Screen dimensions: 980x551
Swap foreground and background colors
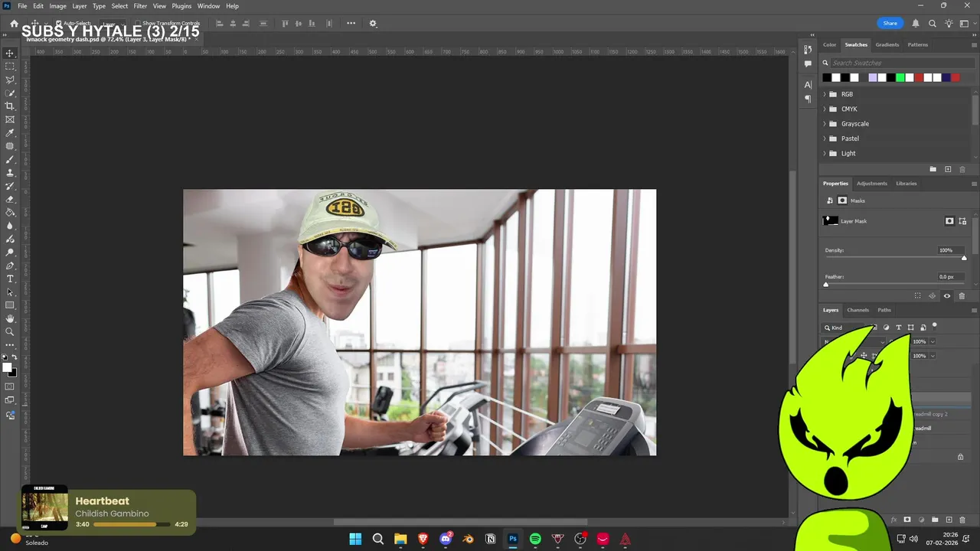click(x=15, y=357)
